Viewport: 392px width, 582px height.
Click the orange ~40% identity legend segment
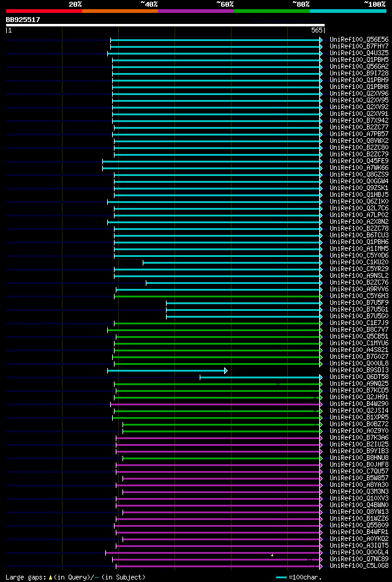pyautogui.click(x=120, y=11)
